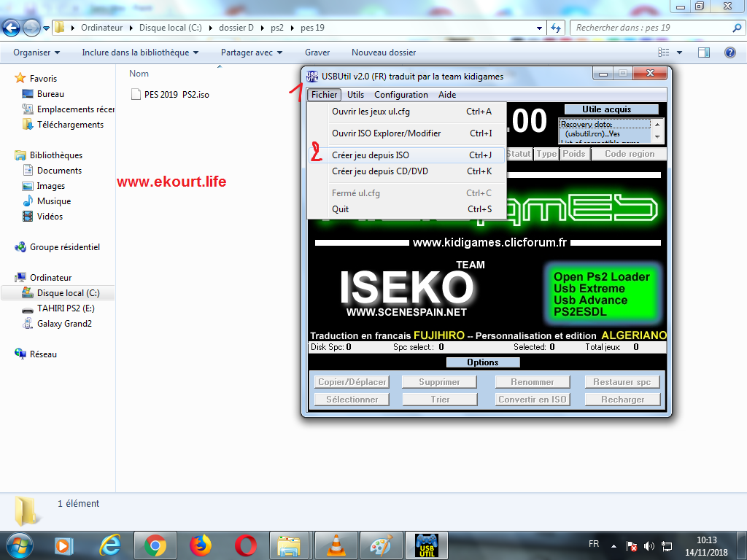Click the volume icon in system tray
747x560 pixels.
tap(649, 546)
